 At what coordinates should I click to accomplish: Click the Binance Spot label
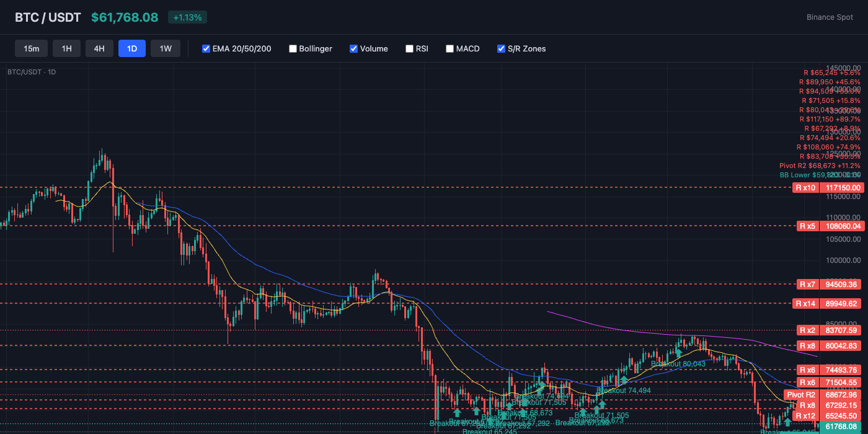pos(830,17)
